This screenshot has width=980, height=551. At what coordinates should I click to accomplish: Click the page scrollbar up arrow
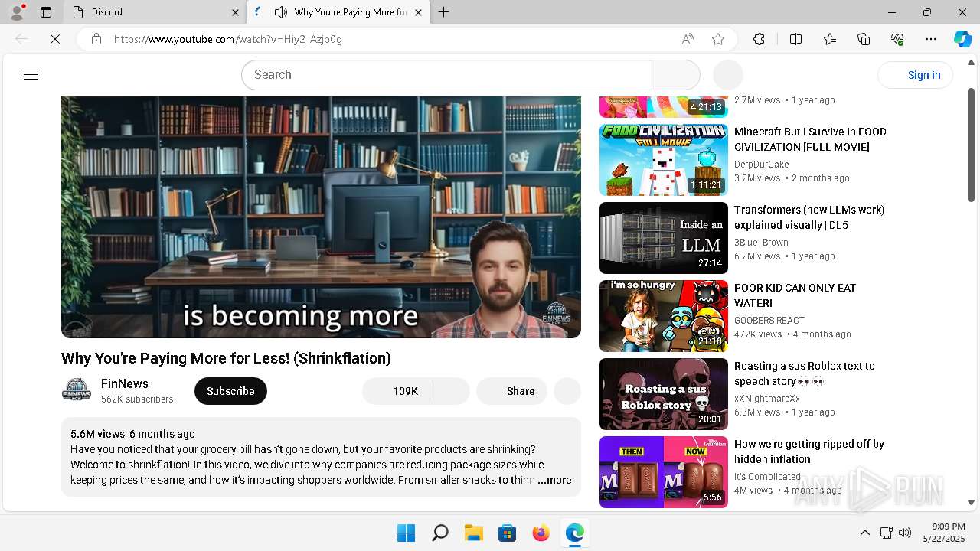(971, 62)
